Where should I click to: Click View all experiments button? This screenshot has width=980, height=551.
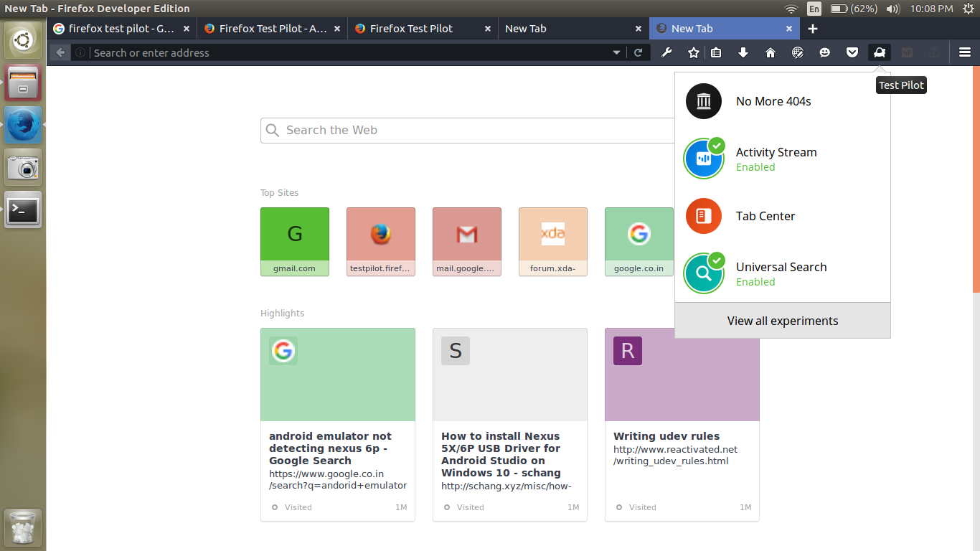[783, 321]
